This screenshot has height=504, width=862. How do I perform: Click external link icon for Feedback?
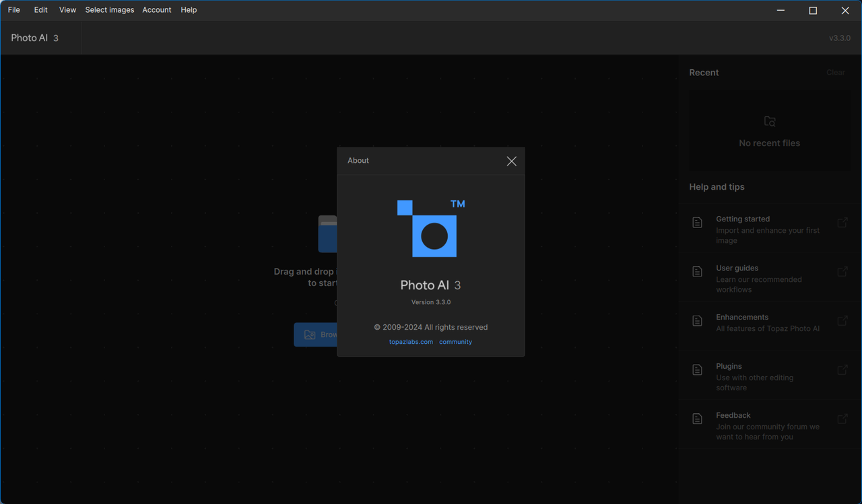coord(842,419)
